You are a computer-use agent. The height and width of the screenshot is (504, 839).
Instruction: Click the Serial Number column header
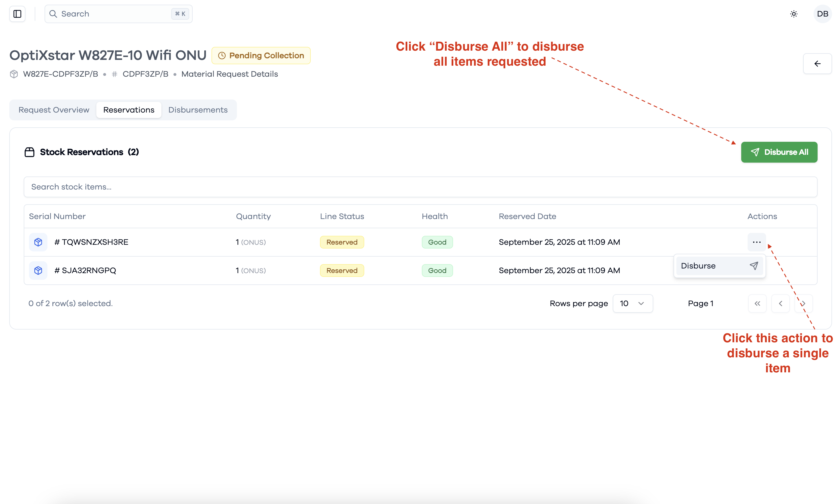coord(57,216)
